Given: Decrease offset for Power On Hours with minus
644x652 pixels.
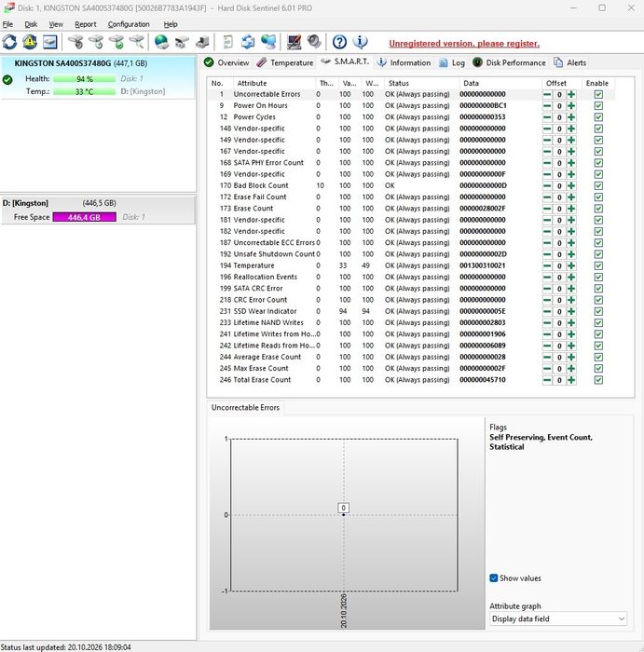Looking at the screenshot, I should click(x=547, y=106).
